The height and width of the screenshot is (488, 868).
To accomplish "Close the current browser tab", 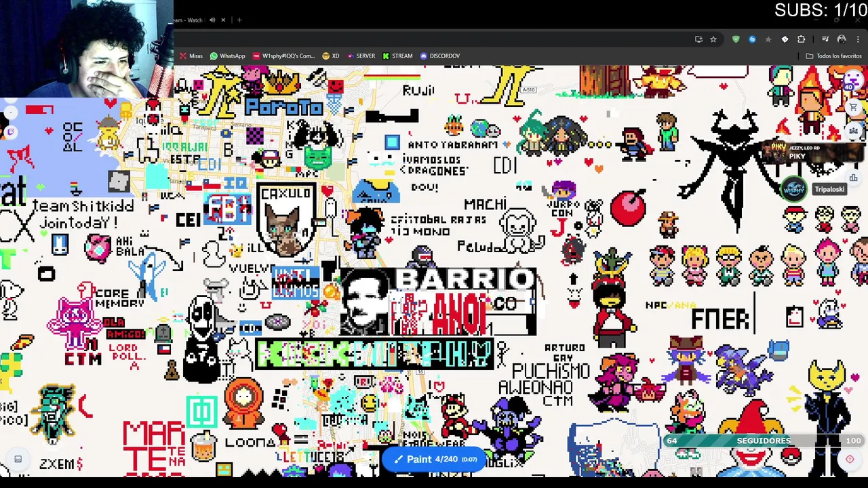I will coord(223,20).
